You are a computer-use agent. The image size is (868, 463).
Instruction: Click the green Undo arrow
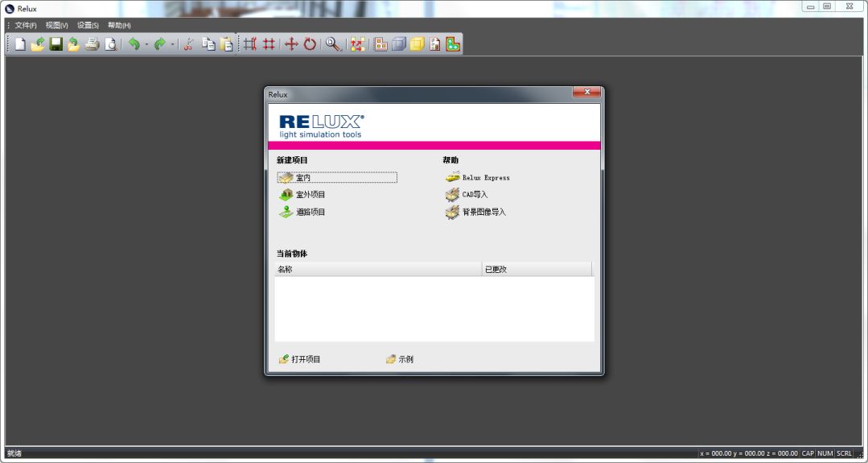pos(134,44)
